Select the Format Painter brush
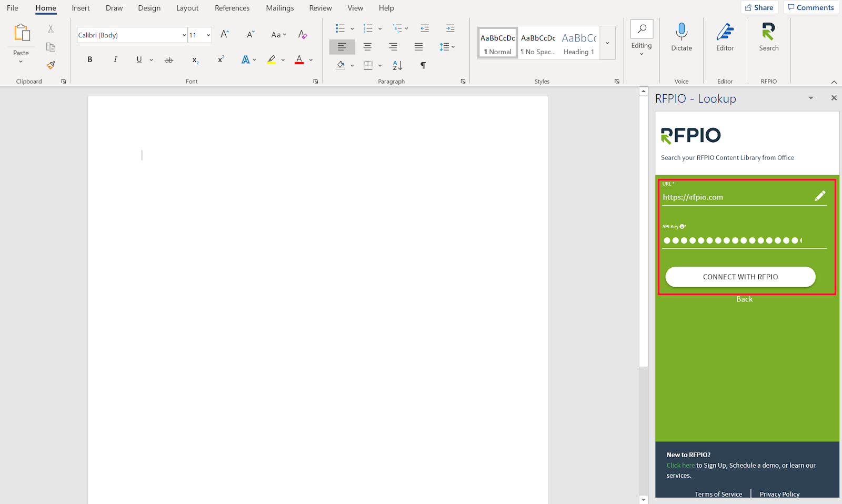Screen dimensions: 842x504 click(51, 65)
